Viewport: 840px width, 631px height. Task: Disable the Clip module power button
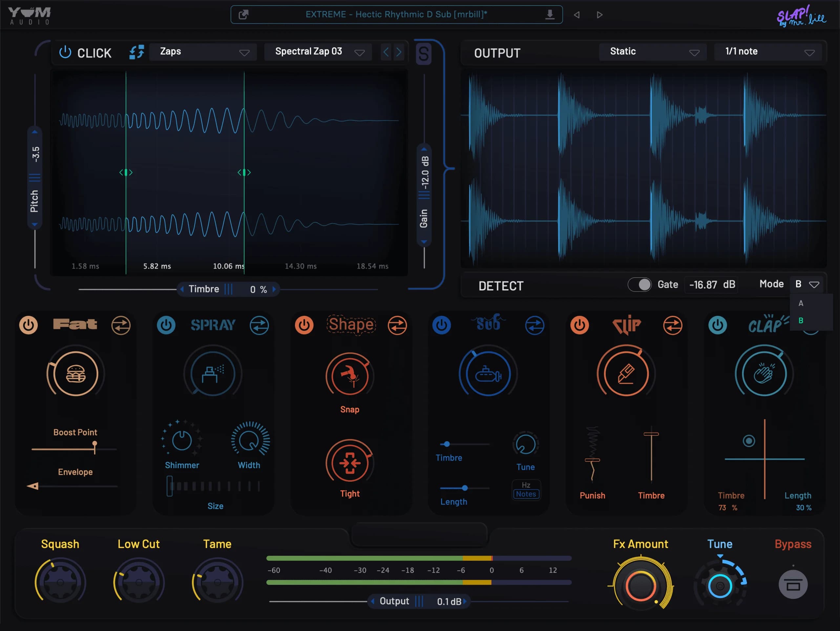pos(579,325)
